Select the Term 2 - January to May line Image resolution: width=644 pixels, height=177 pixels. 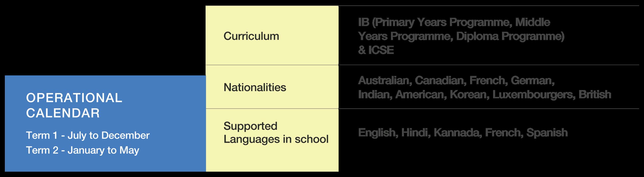coord(82,150)
